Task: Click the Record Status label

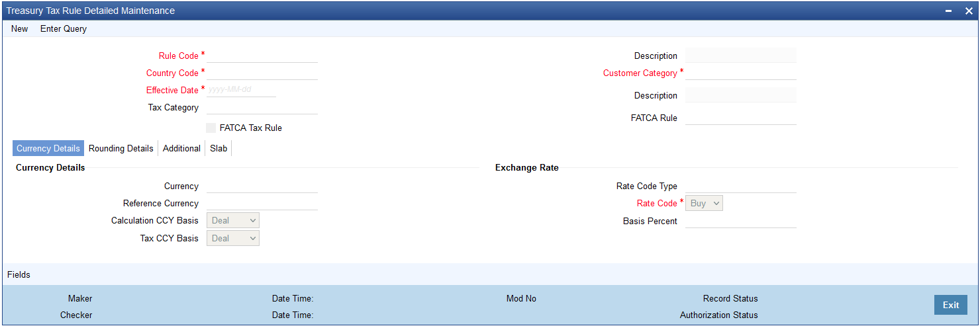Action: pos(730,298)
